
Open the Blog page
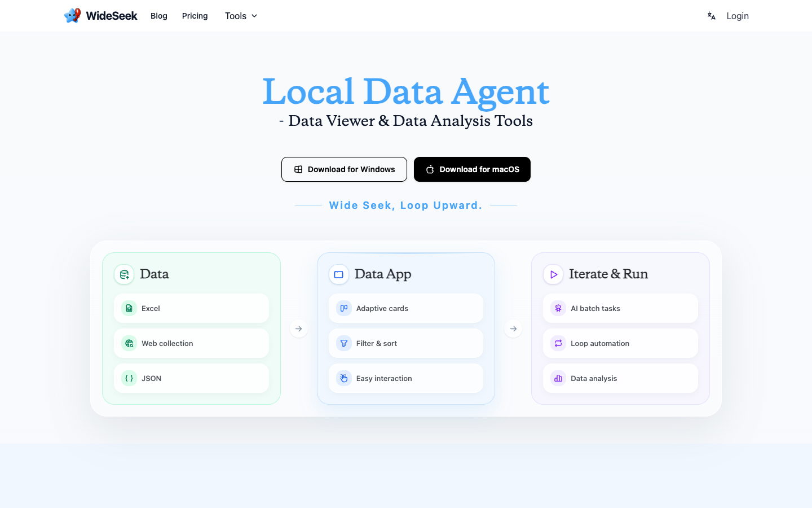coord(159,16)
